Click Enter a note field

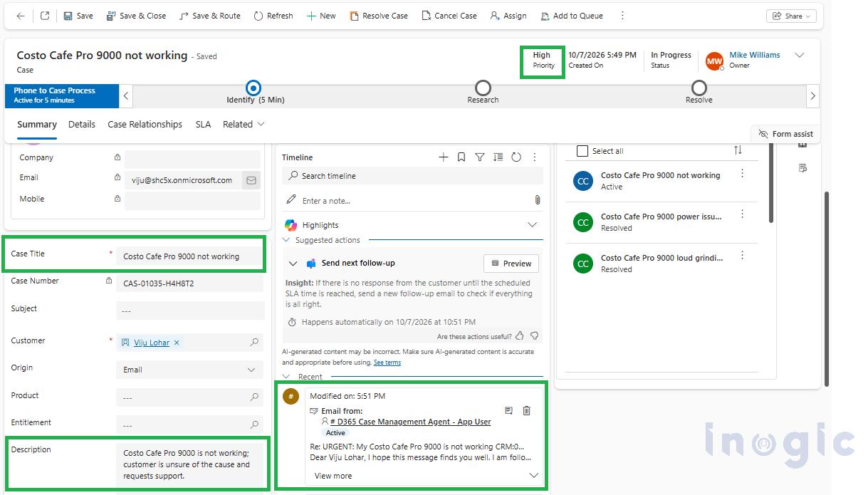pos(406,201)
